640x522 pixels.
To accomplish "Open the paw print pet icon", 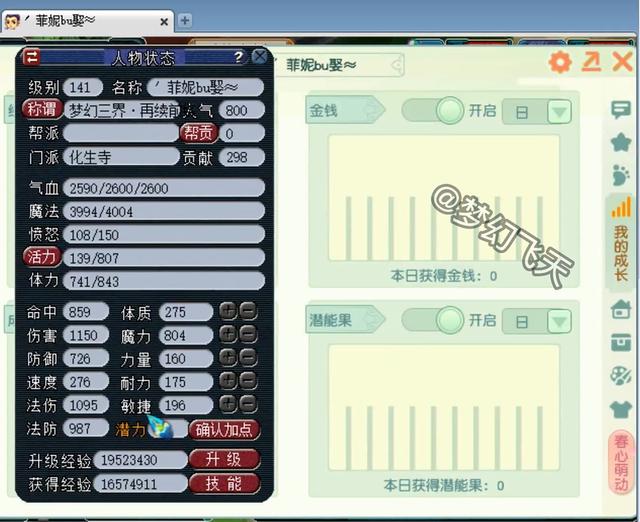I will [x=621, y=175].
